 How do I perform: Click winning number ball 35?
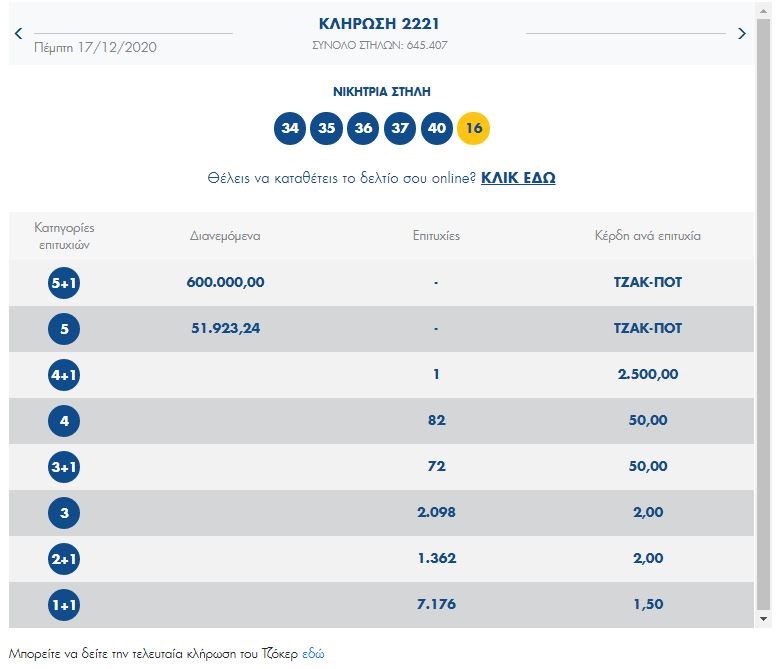[326, 128]
